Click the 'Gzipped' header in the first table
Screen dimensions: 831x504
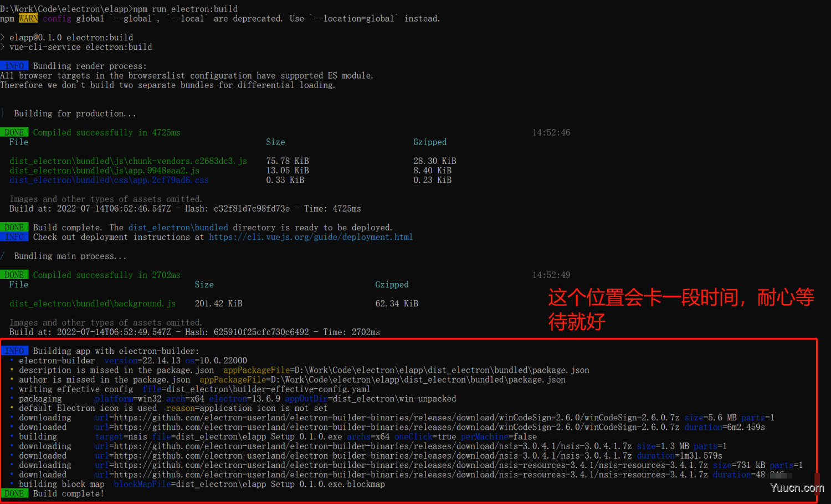point(430,142)
